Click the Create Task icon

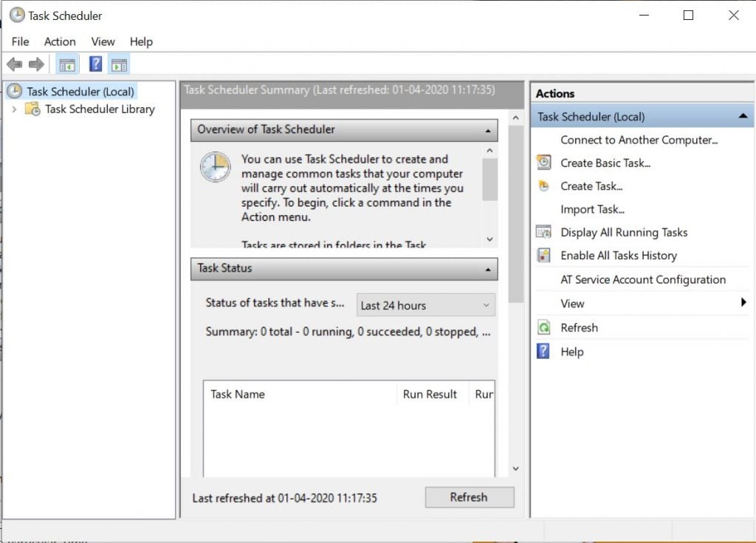(544, 186)
